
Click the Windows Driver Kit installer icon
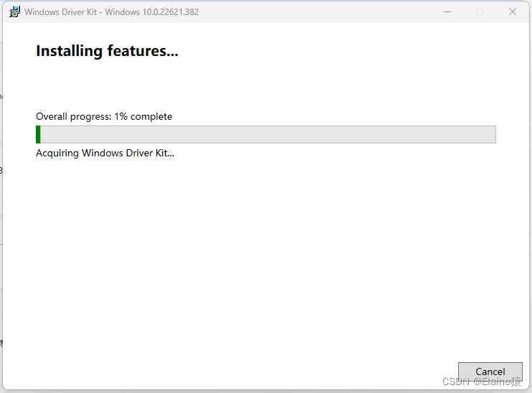click(14, 12)
